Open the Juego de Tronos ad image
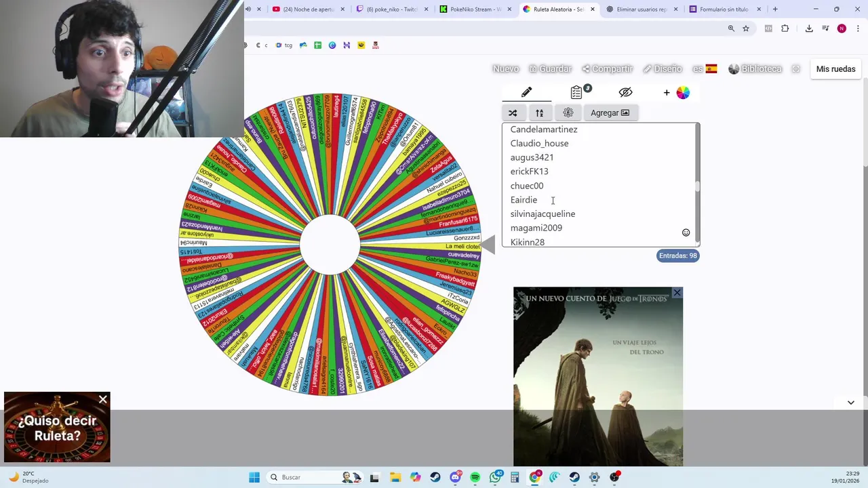This screenshot has height=488, width=868. (598, 376)
